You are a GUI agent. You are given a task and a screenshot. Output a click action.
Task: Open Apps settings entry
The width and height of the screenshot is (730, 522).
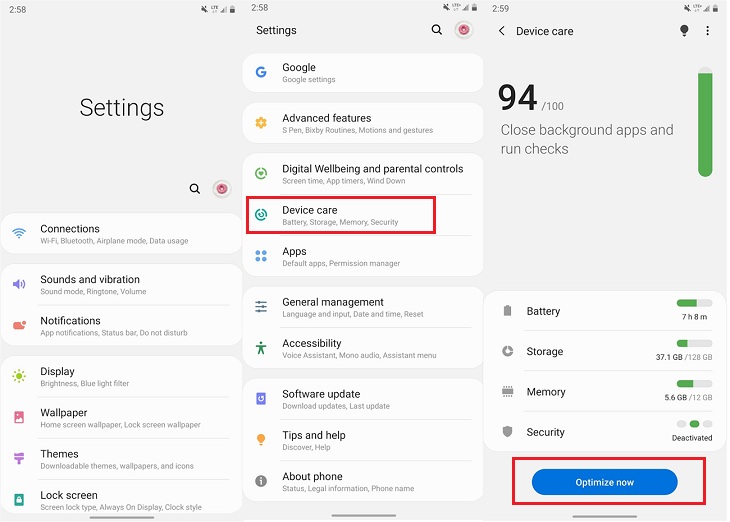pos(363,256)
